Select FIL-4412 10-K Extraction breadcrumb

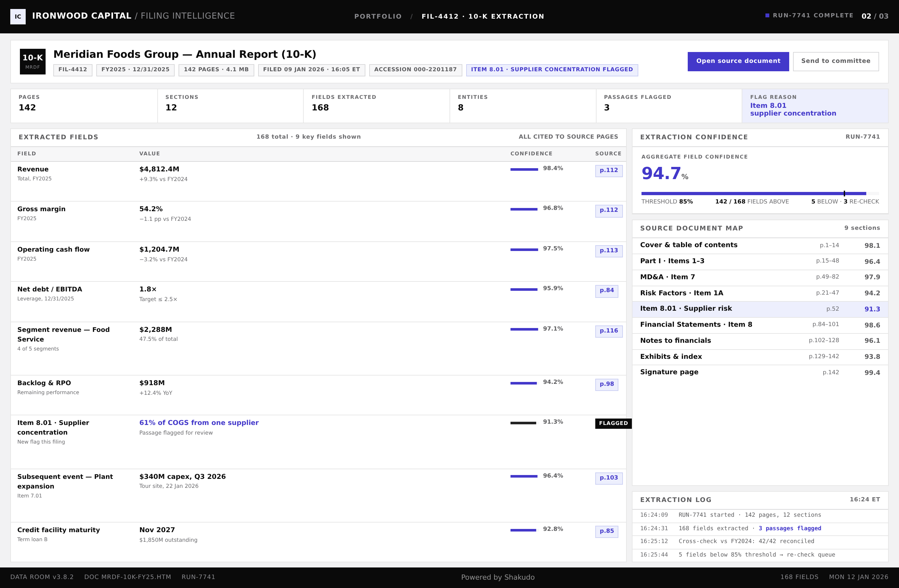click(483, 16)
